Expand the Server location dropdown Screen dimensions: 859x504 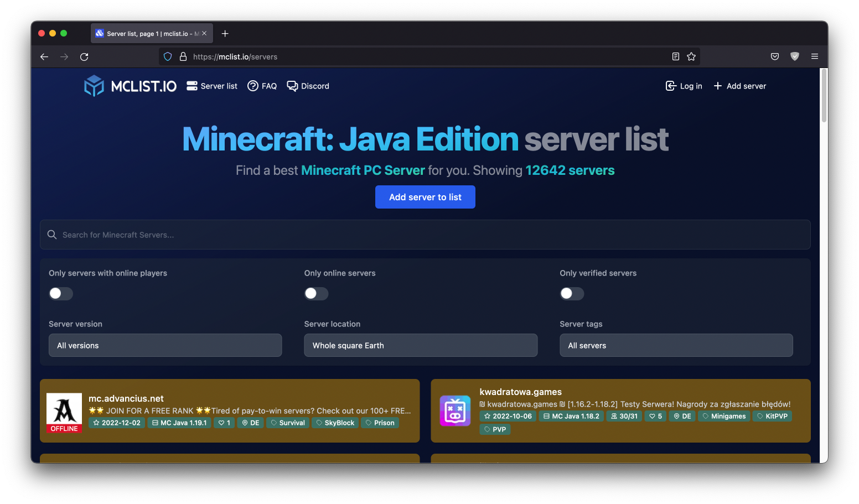421,345
